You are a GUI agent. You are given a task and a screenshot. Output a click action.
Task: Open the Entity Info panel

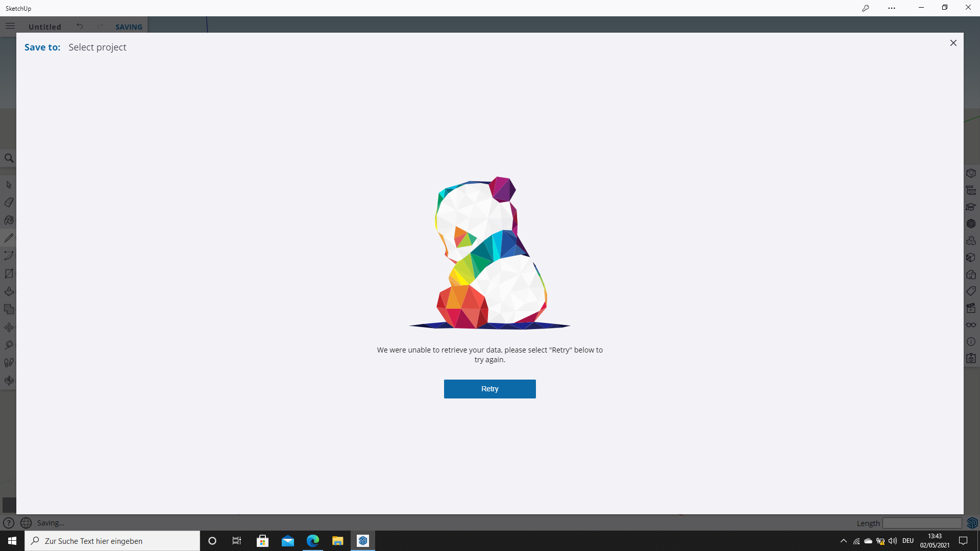point(971,342)
